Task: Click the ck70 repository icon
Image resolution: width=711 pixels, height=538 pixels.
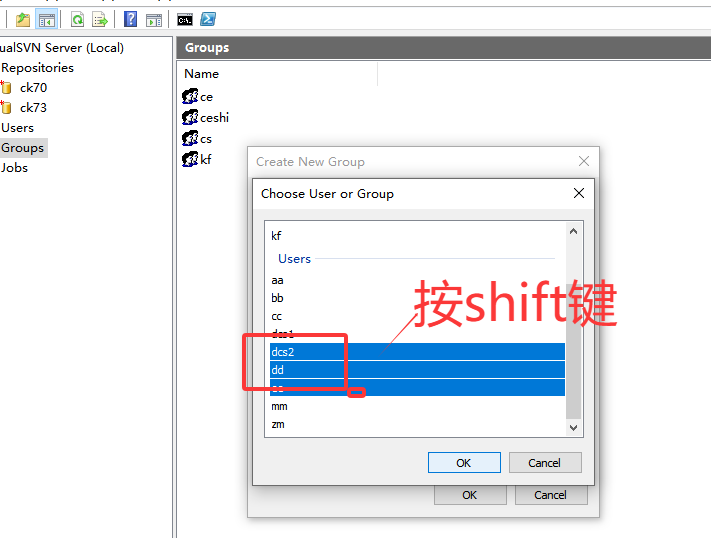Action: click(x=6, y=88)
